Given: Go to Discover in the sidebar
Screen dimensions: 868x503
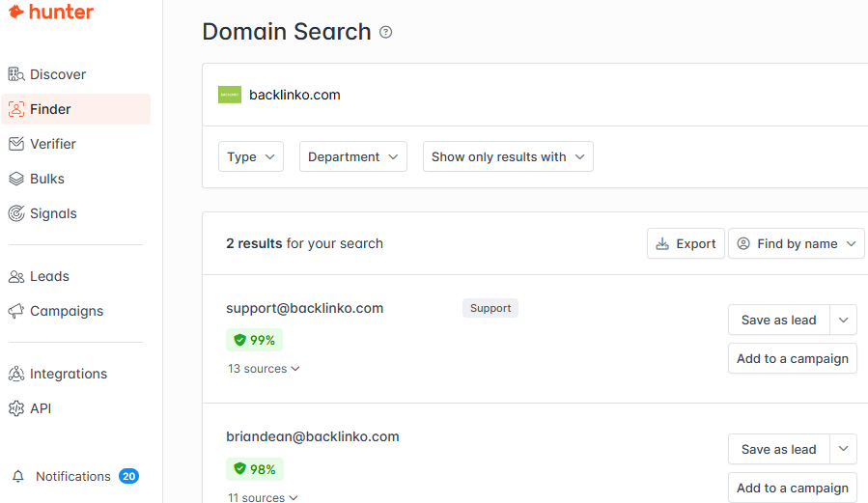Looking at the screenshot, I should tap(76, 74).
